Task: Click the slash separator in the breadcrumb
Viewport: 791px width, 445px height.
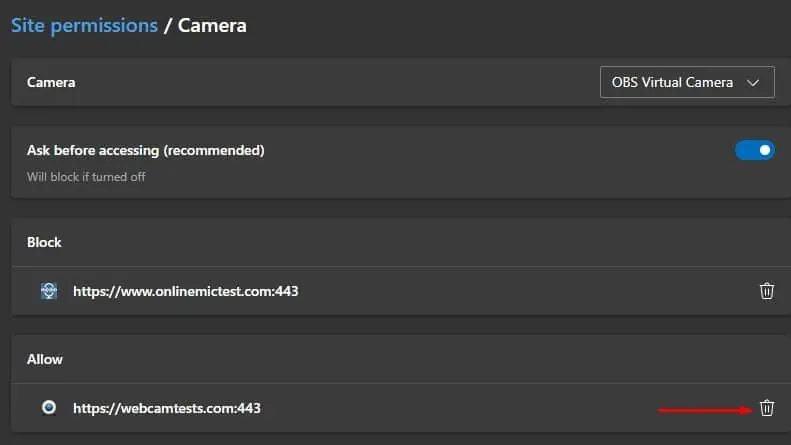Action: click(167, 26)
